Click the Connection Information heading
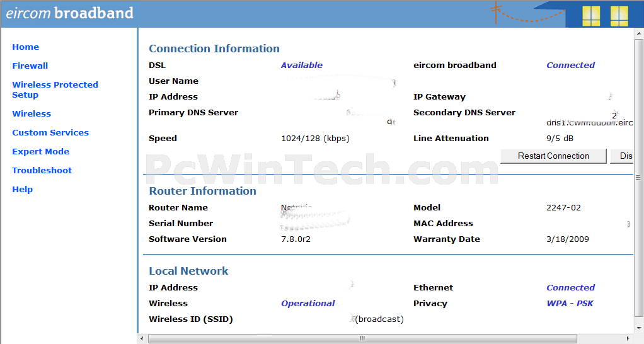Viewport: 644px width, 344px height. pos(214,49)
